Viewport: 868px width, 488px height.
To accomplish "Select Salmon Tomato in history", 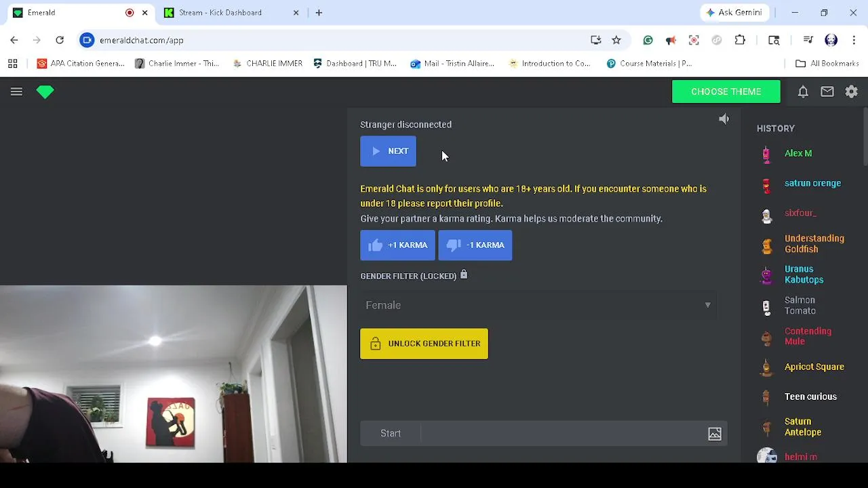I will [800, 306].
